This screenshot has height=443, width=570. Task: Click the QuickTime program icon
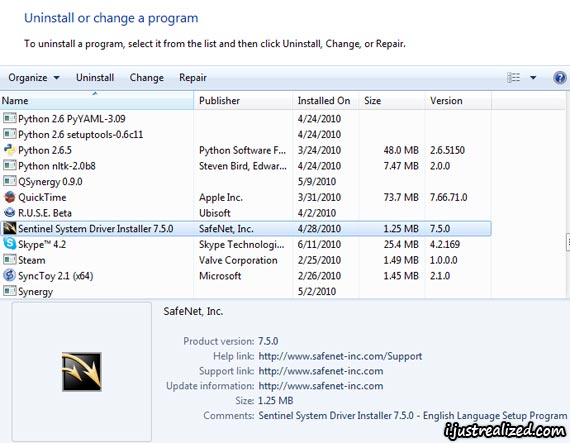coord(9,197)
